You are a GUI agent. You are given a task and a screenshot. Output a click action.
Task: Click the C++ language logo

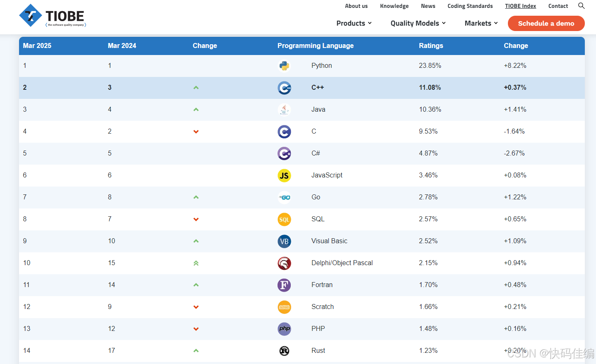[x=284, y=88]
